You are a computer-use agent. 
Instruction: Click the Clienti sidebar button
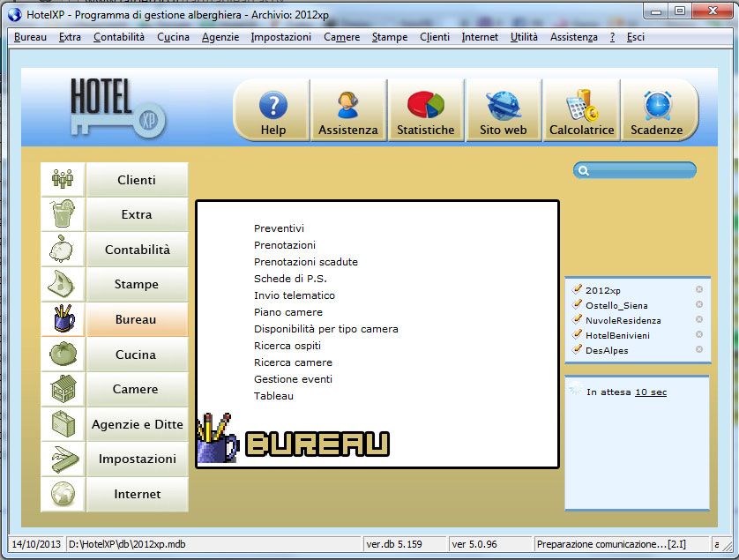coord(137,180)
